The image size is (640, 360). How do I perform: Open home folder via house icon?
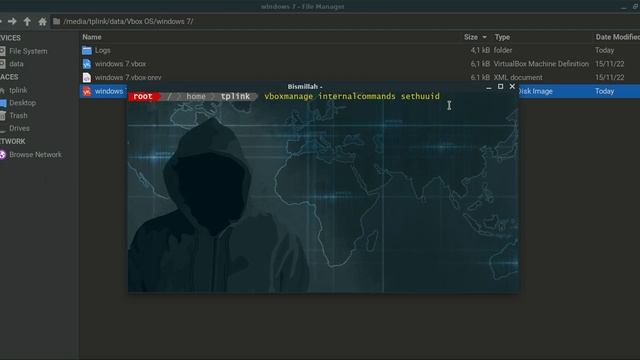click(x=42, y=21)
